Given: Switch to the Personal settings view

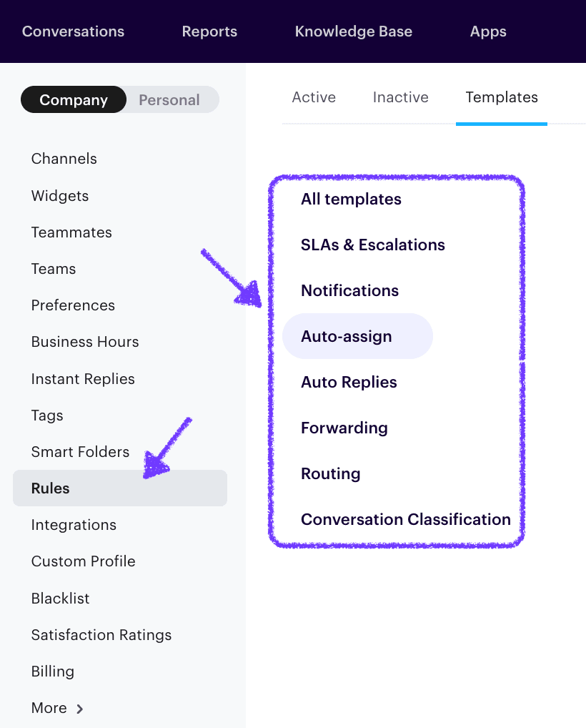Looking at the screenshot, I should tap(169, 100).
